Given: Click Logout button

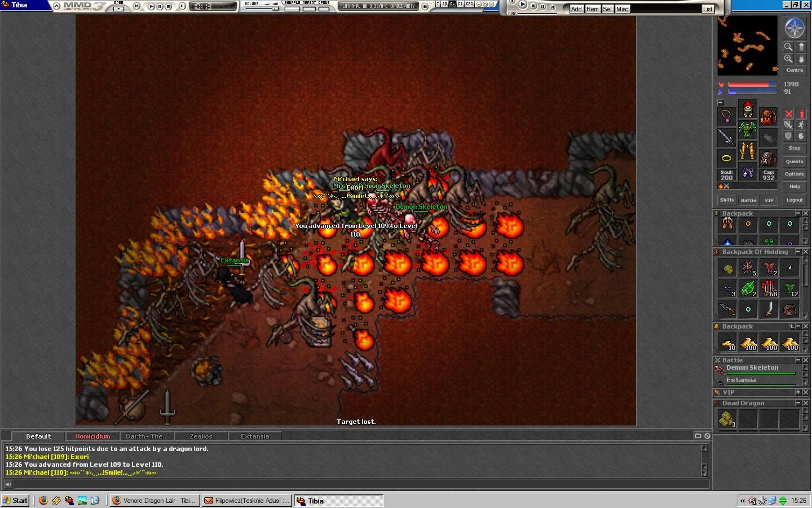Looking at the screenshot, I should 795,200.
